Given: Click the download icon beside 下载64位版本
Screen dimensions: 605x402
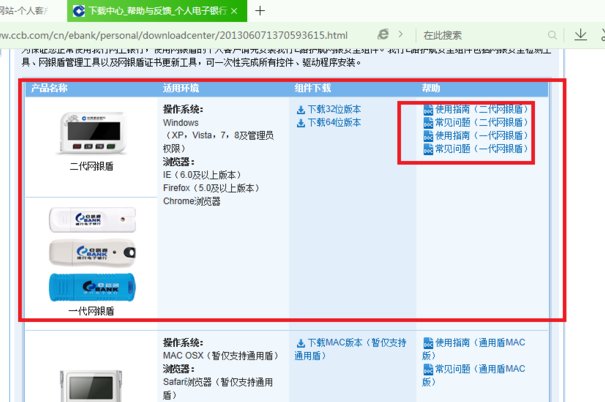Looking at the screenshot, I should [x=301, y=123].
